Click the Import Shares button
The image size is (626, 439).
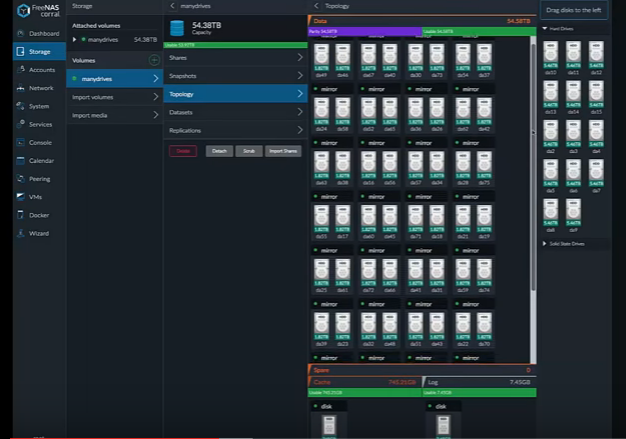[x=283, y=151]
